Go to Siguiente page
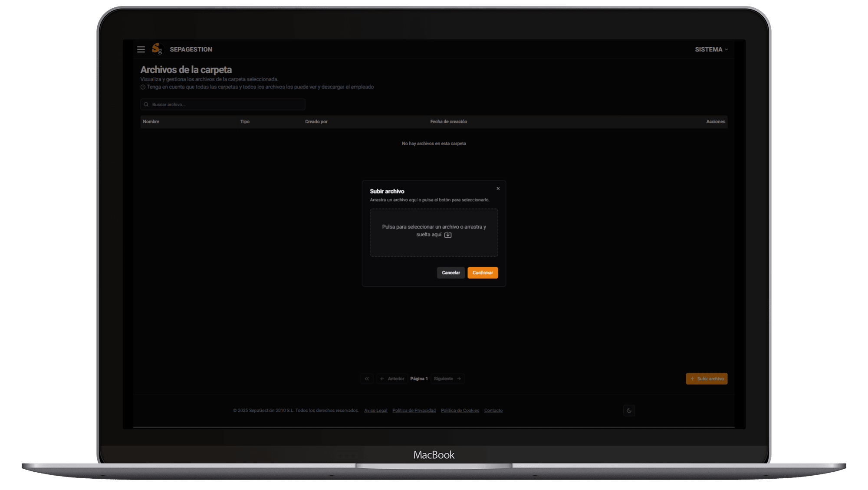 tap(447, 379)
